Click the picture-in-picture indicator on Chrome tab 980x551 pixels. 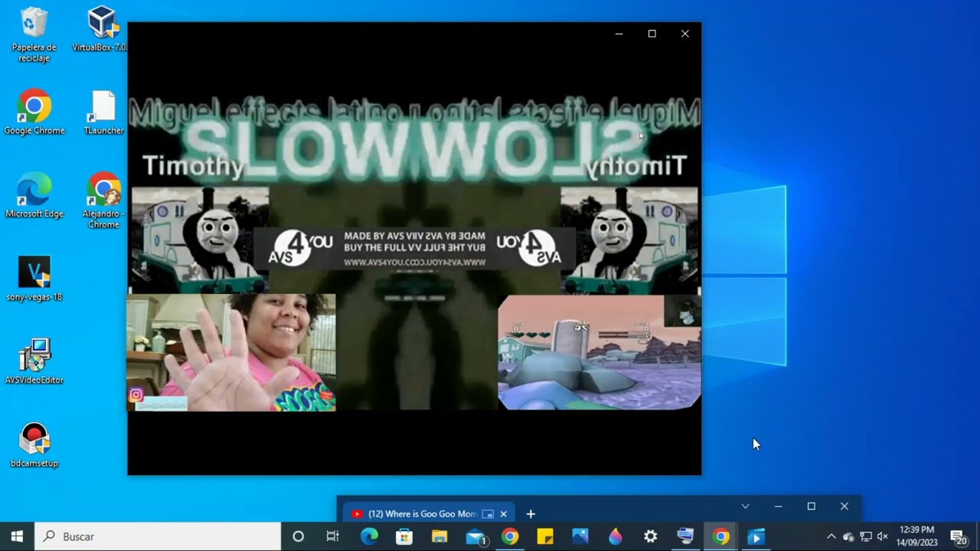[x=488, y=514]
